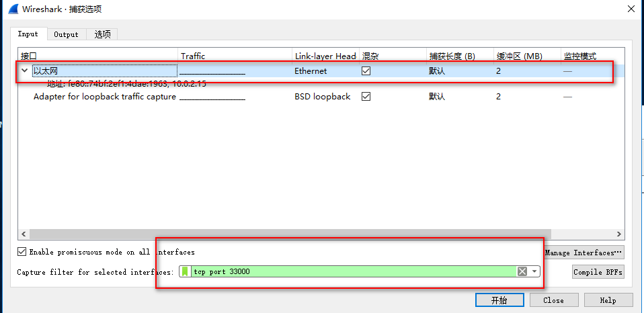This screenshot has width=644, height=313.
Task: Click the Link-layer Header column header
Action: click(x=325, y=56)
